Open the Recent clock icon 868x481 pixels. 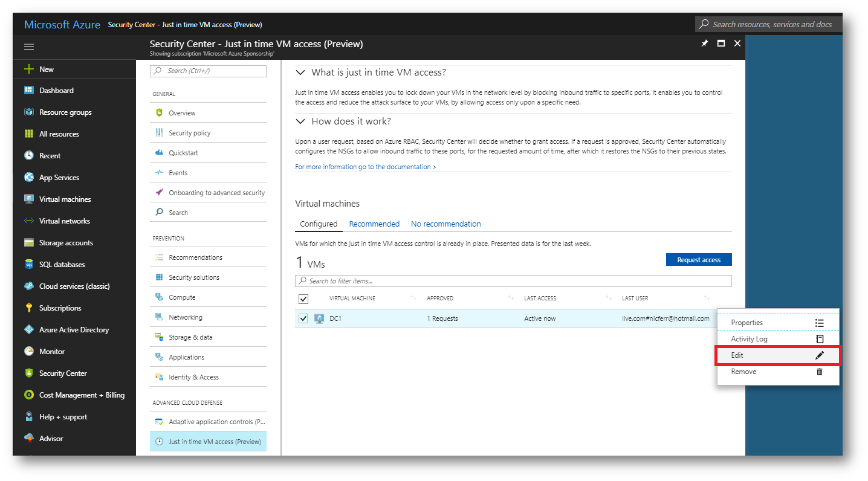[28, 156]
